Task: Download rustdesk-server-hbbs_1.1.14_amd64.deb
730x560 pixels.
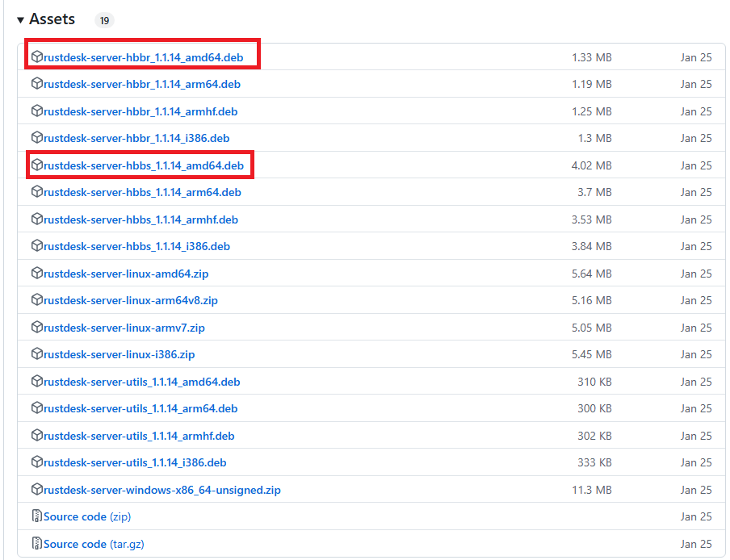Action: click(143, 165)
